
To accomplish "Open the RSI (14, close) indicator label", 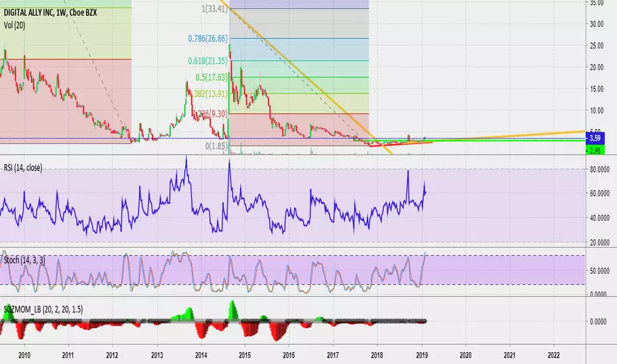I will pos(23,167).
